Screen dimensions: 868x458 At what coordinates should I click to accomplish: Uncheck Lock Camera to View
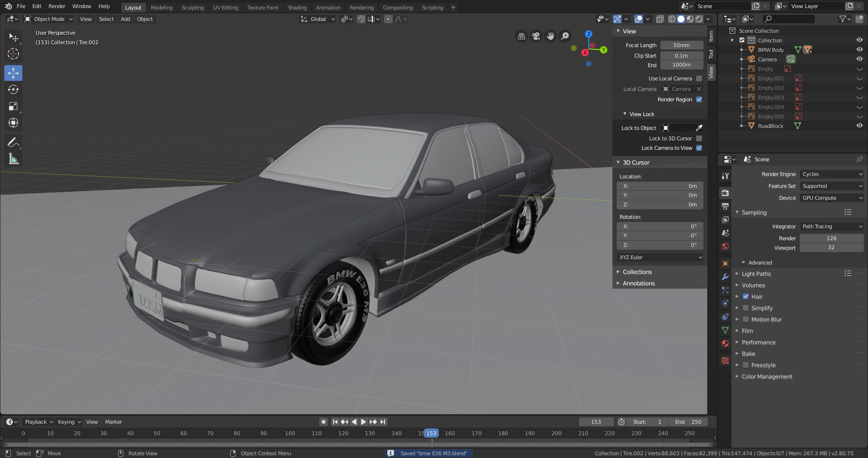pyautogui.click(x=699, y=148)
